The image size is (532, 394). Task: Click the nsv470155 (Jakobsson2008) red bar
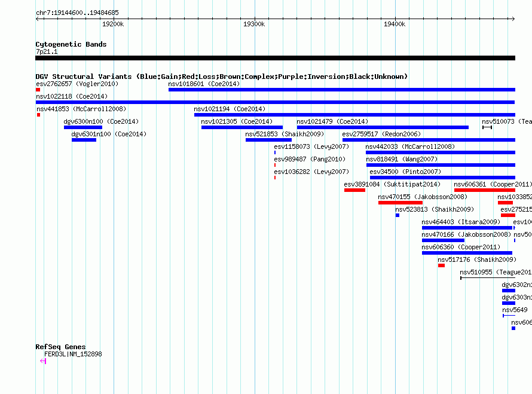click(400, 203)
